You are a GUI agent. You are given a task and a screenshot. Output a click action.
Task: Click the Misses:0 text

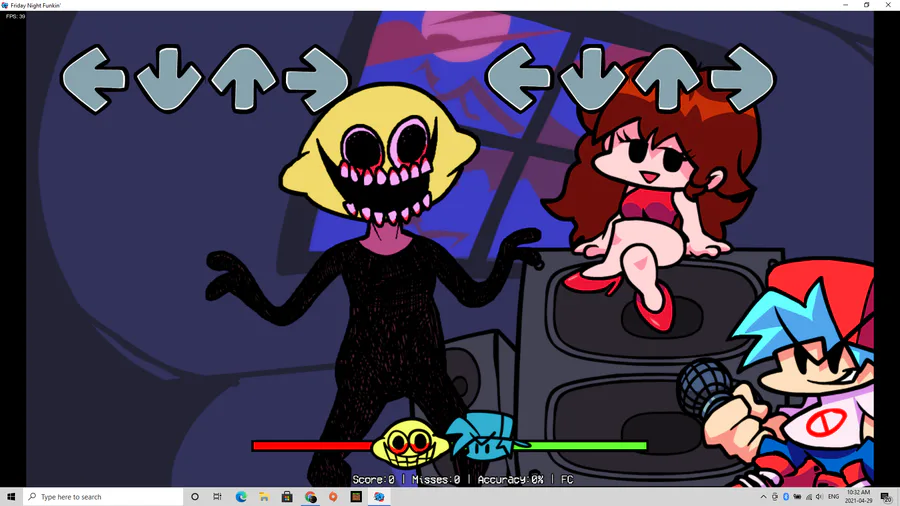point(436,479)
